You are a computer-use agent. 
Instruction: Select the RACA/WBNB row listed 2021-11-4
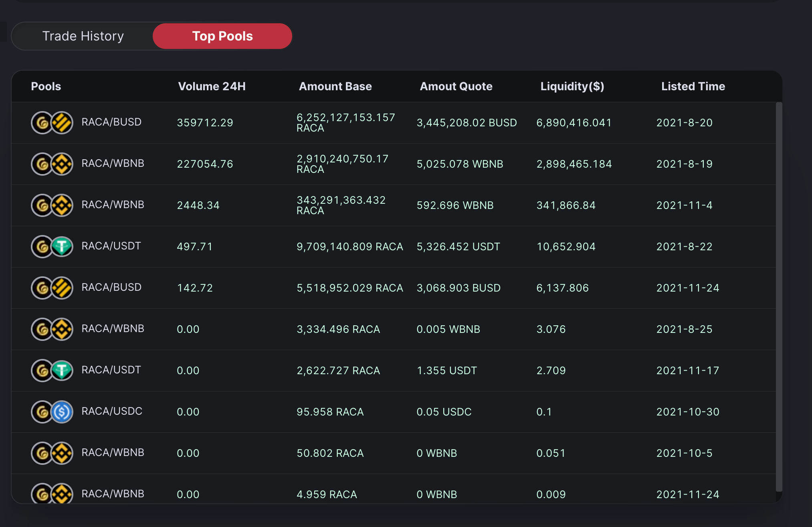113,205
